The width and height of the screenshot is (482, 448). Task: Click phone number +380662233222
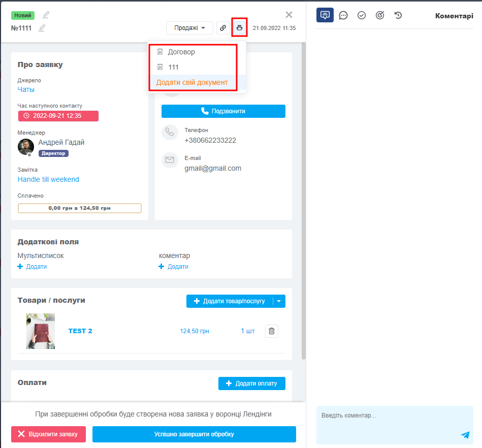pos(210,141)
